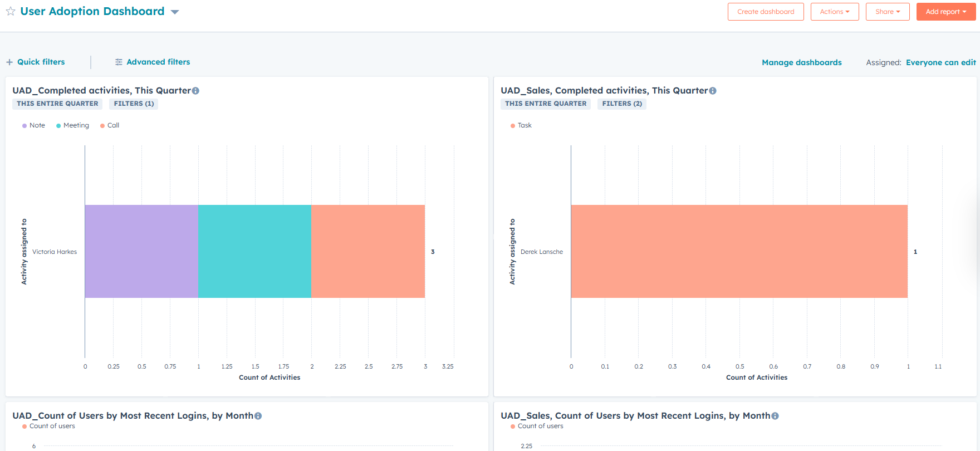Open the User Adoption Dashboard name dropdown
This screenshot has height=451, width=980.
pos(175,12)
